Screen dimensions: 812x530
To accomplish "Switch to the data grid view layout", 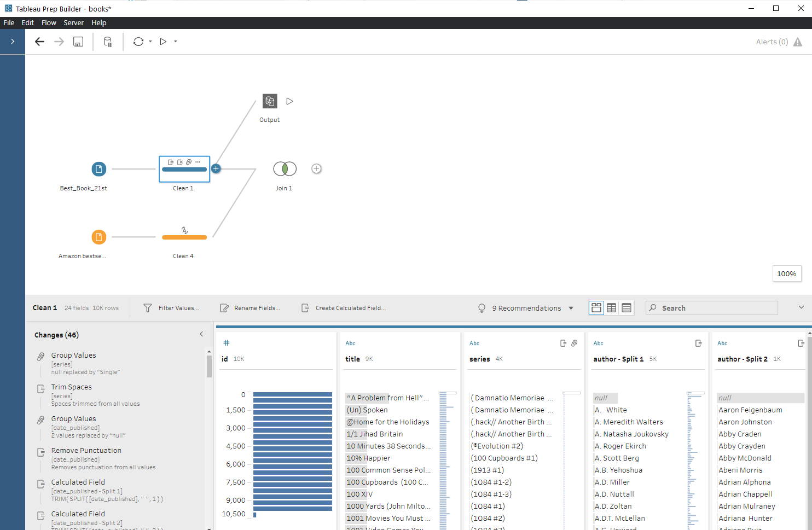I will click(x=611, y=307).
